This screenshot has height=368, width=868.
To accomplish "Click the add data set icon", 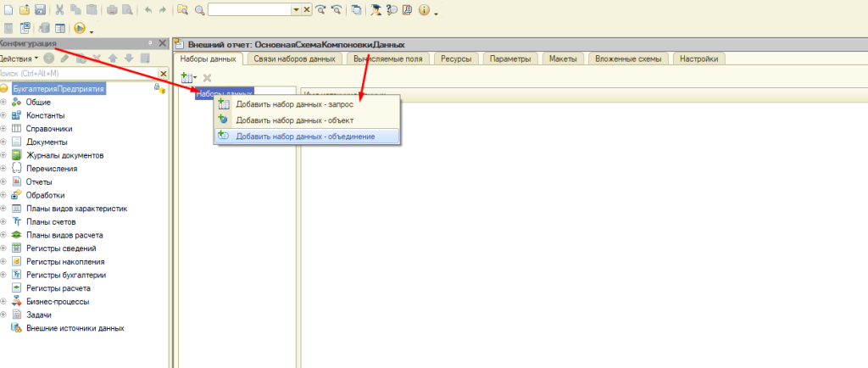I will (187, 77).
